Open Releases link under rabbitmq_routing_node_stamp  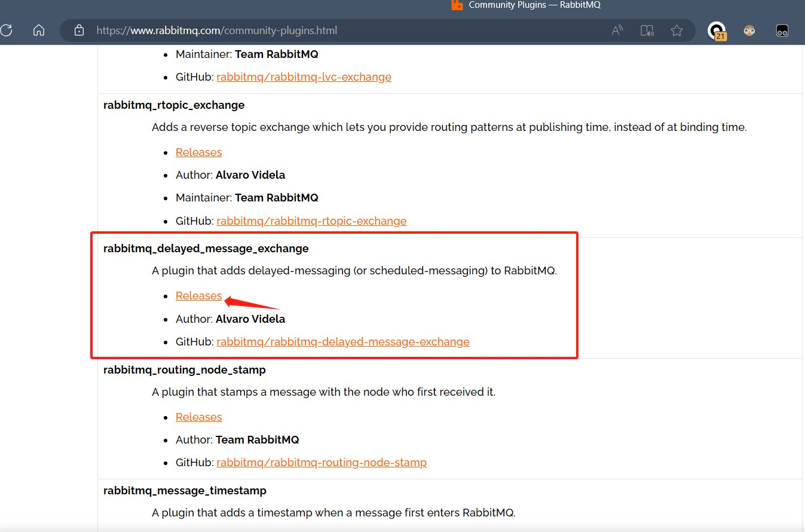pyautogui.click(x=198, y=417)
